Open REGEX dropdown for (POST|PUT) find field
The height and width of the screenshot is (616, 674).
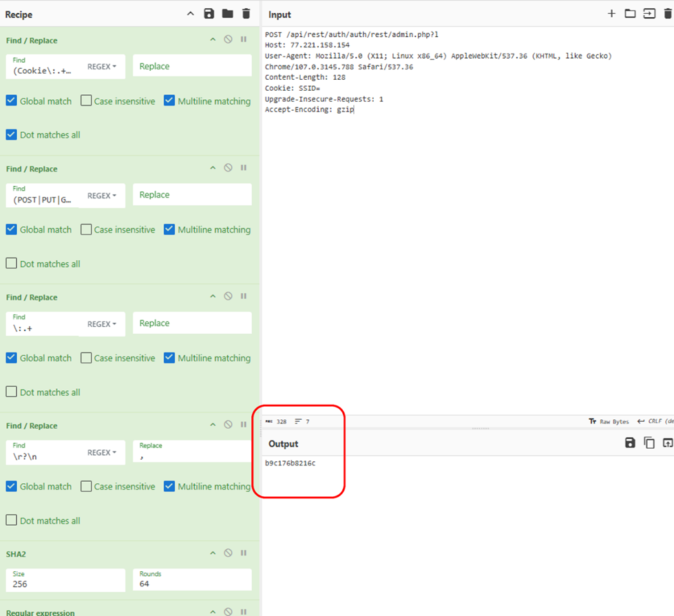click(x=102, y=195)
